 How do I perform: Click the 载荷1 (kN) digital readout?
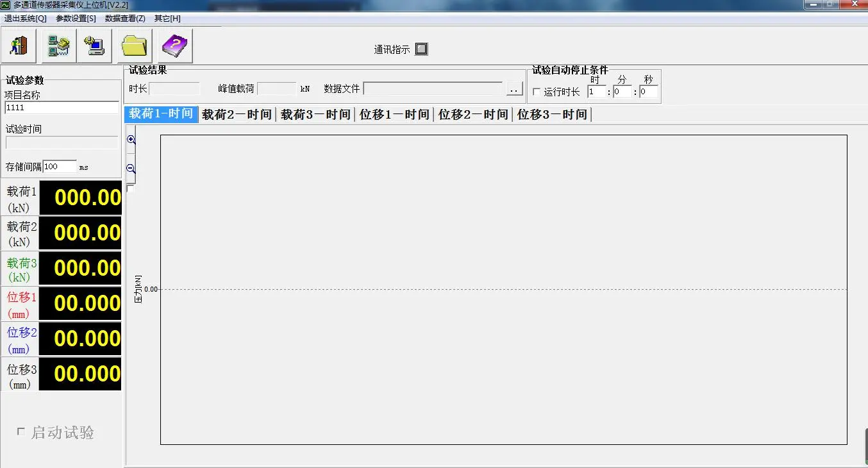coord(80,197)
